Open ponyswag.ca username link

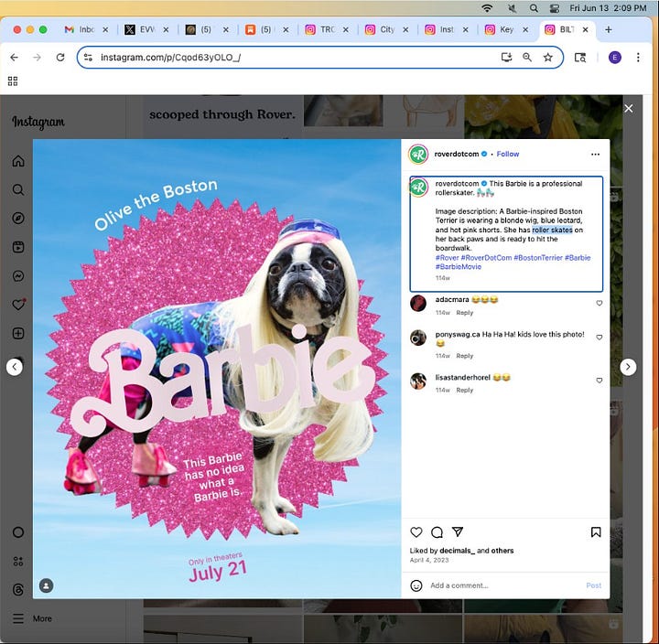point(458,335)
